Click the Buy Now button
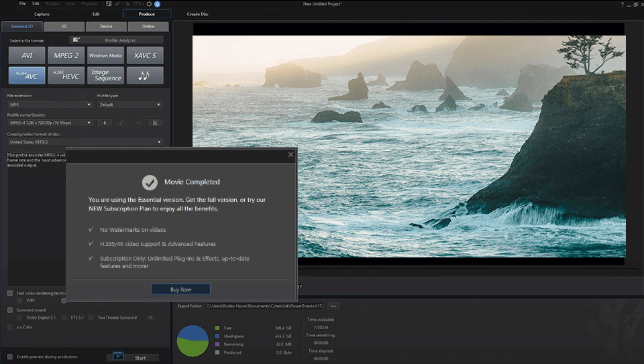Screen dimensions: 644x364 (x=180, y=290)
